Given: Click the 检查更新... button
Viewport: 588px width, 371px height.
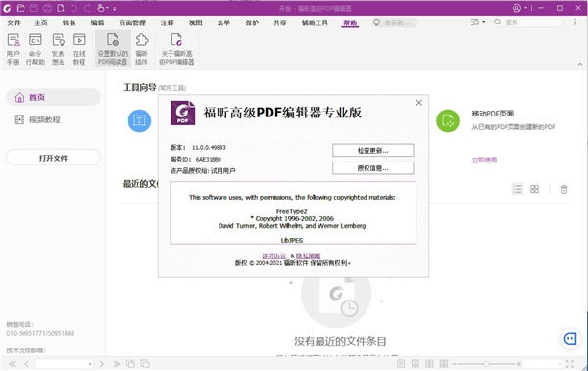Looking at the screenshot, I should [372, 151].
